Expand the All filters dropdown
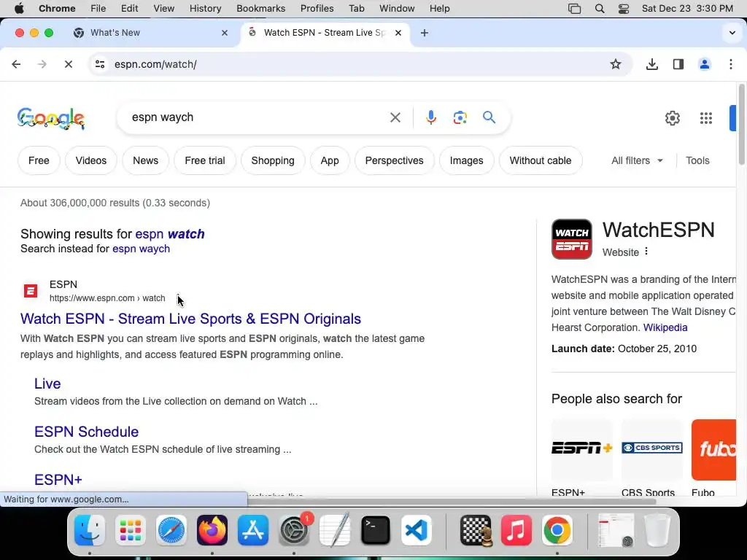This screenshot has height=560, width=747. (x=637, y=160)
